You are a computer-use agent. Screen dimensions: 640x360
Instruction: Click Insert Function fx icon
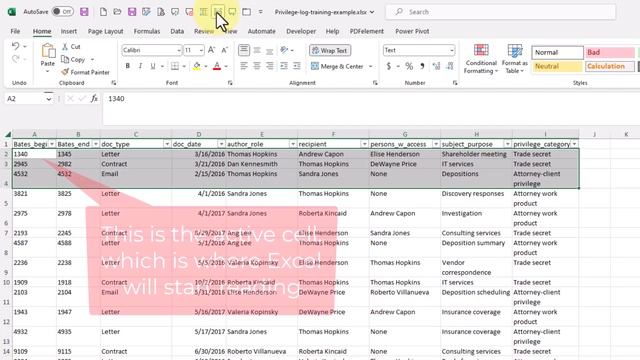(x=94, y=99)
